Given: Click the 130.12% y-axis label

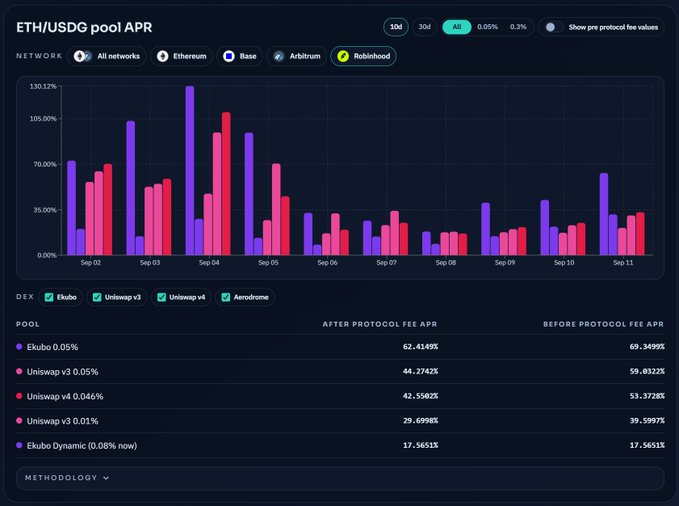Looking at the screenshot, I should (43, 87).
